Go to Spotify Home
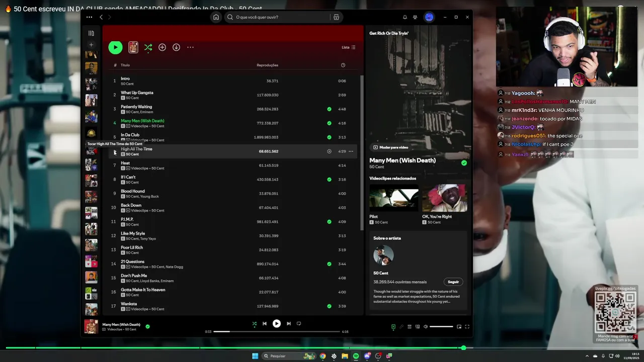The width and height of the screenshot is (644, 362). point(216,17)
